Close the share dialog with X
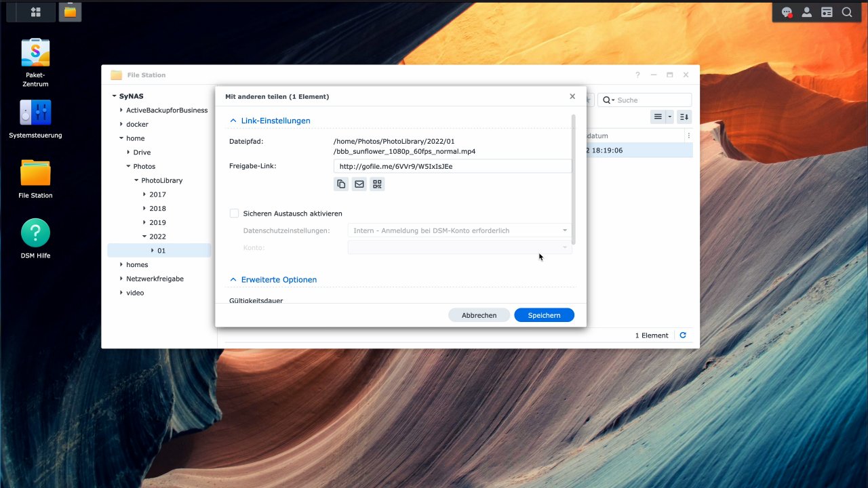 [x=572, y=96]
